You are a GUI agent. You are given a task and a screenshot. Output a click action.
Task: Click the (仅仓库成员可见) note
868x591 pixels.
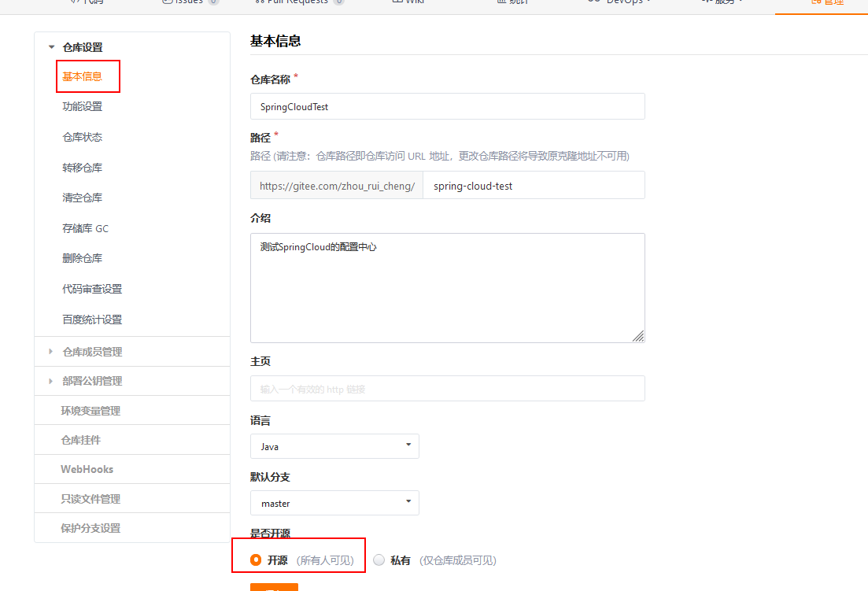458,560
